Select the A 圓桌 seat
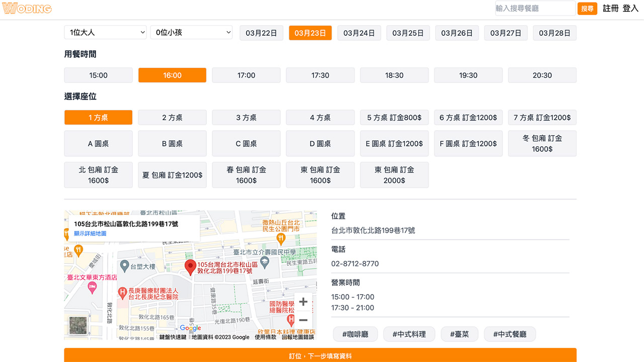Screen dimensions: 644x362 tap(98, 144)
